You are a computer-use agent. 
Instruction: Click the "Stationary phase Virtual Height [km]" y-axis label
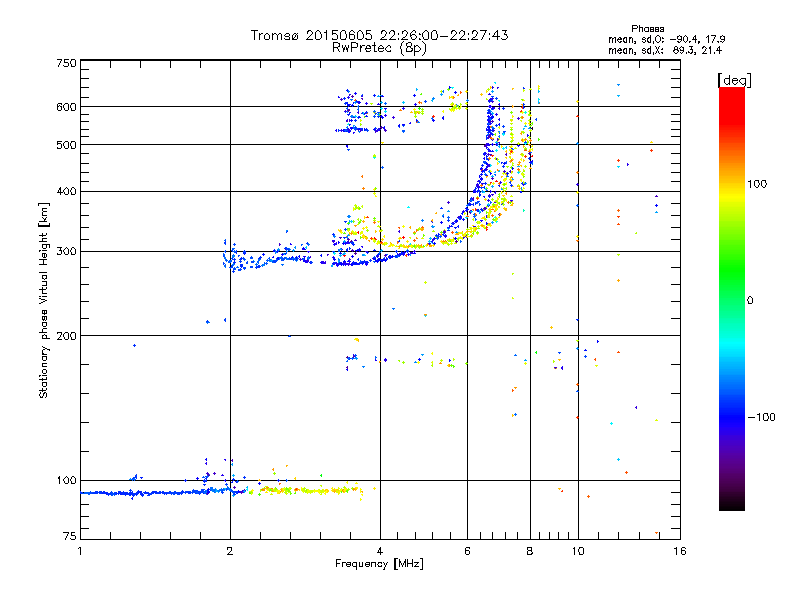pos(44,300)
